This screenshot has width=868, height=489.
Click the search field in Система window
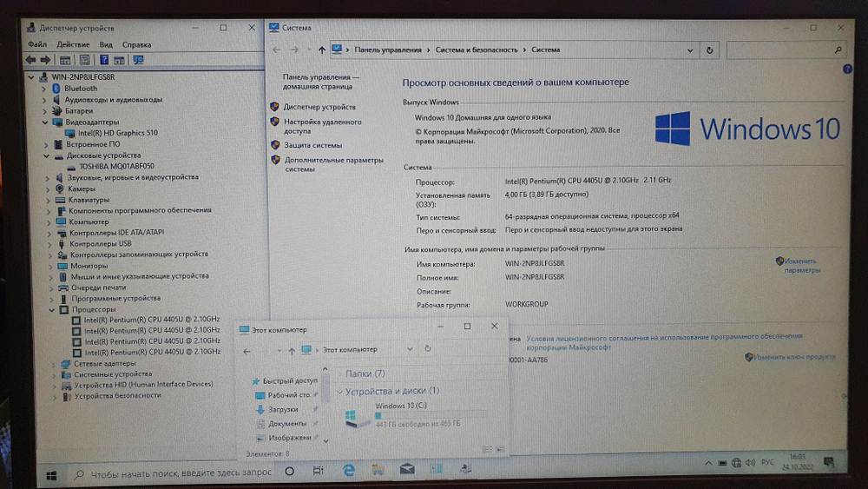tap(786, 50)
